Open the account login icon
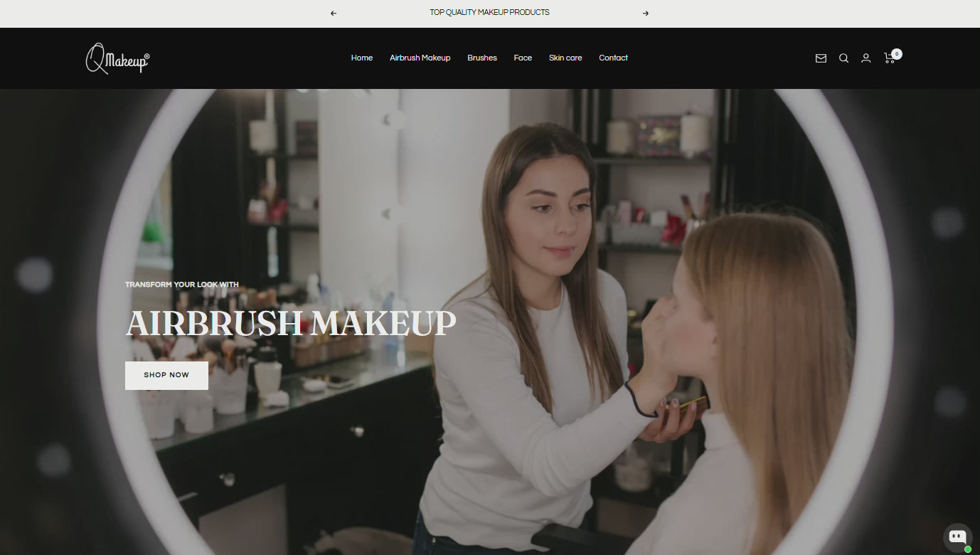This screenshot has width=980, height=555. (x=866, y=58)
